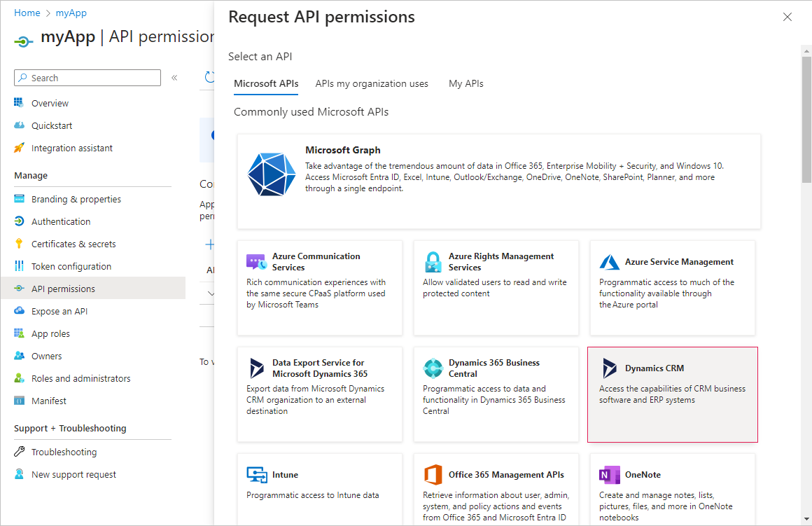
Task: Select the Azure Communication Services icon
Action: coord(256,262)
